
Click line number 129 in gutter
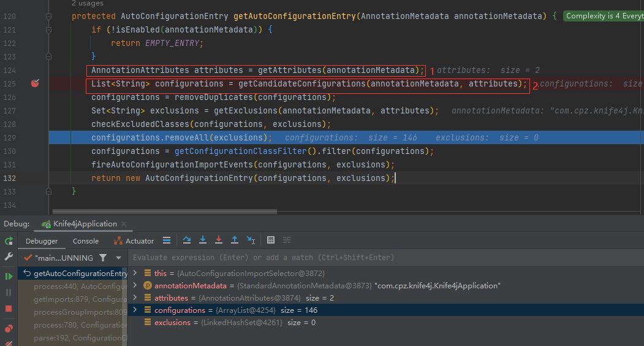[9, 138]
